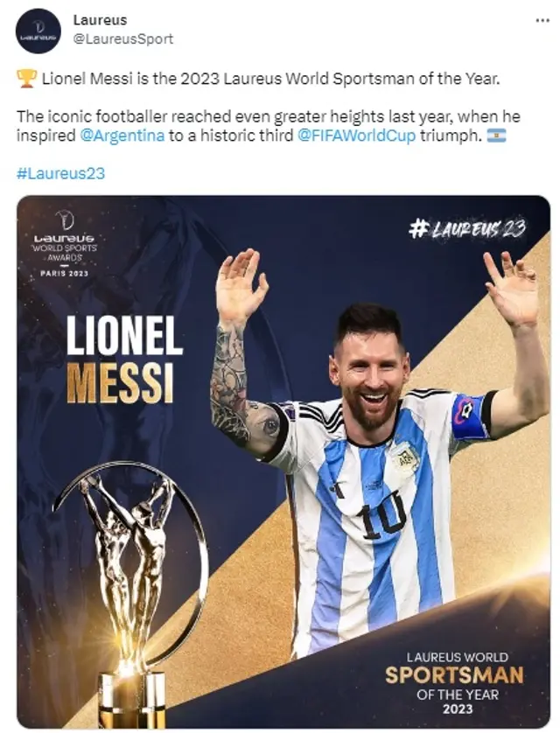This screenshot has width=560, height=733.
Task: Open the Laureus profile avatar
Action: [38, 31]
